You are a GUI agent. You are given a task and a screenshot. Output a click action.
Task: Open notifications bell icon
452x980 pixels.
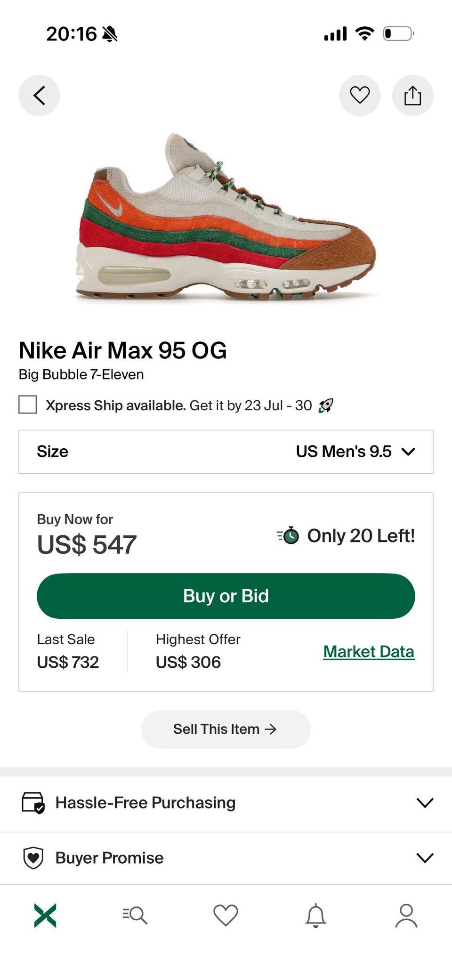coord(316,915)
